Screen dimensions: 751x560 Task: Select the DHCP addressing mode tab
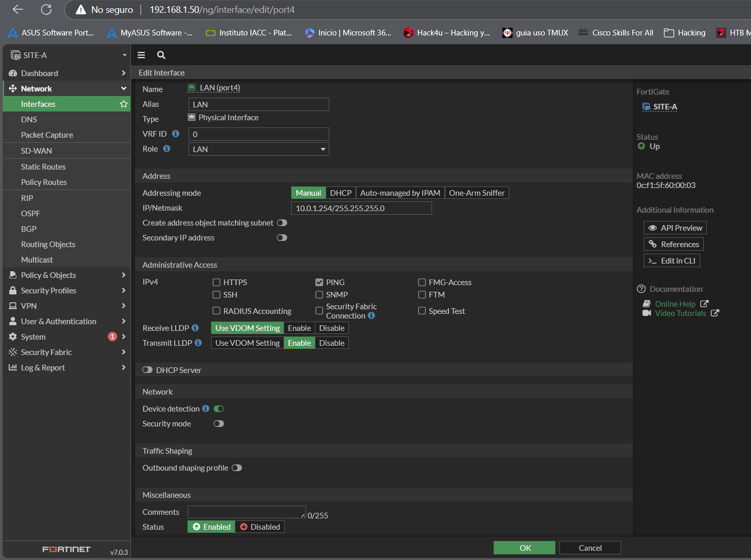(x=341, y=193)
